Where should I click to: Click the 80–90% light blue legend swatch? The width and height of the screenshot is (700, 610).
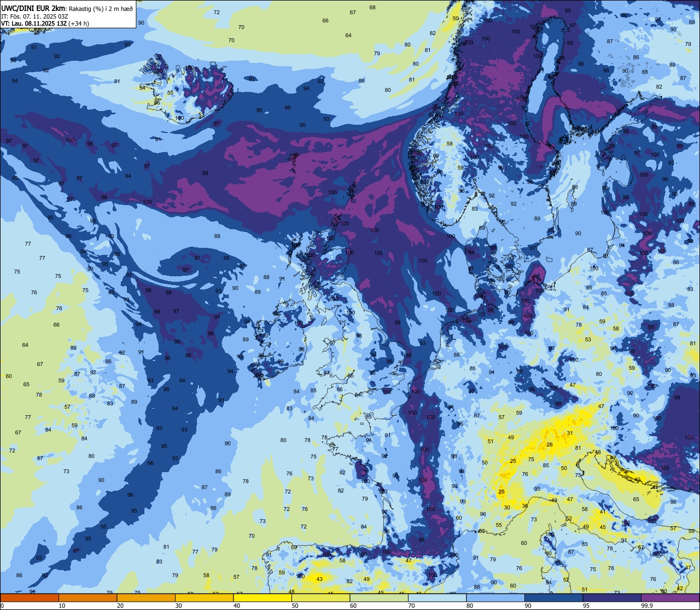[495, 598]
